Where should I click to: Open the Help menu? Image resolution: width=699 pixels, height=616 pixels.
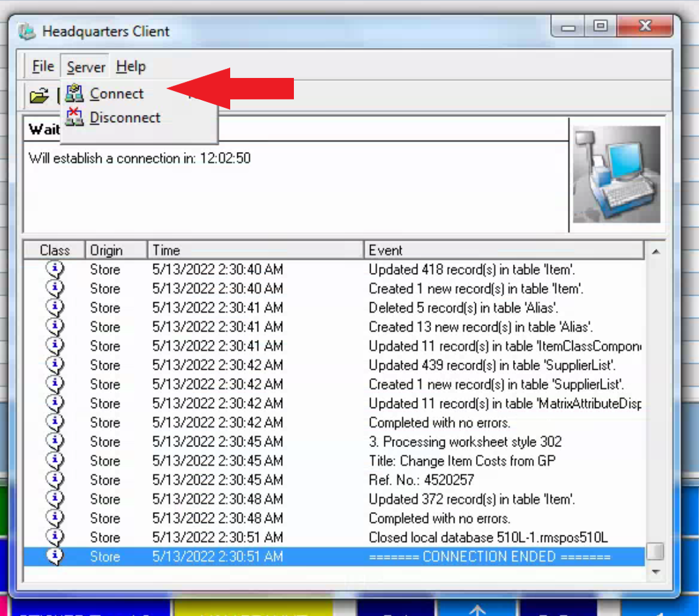[x=131, y=66]
